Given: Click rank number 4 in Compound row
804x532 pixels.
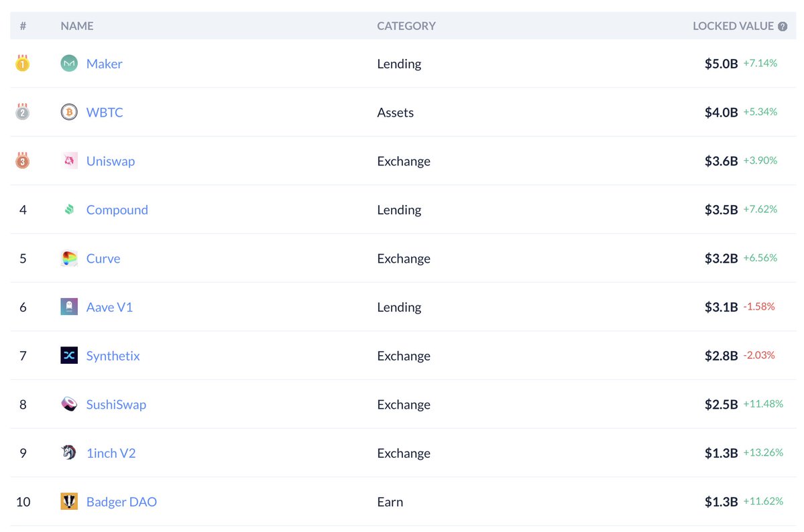Looking at the screenshot, I should (x=23, y=210).
